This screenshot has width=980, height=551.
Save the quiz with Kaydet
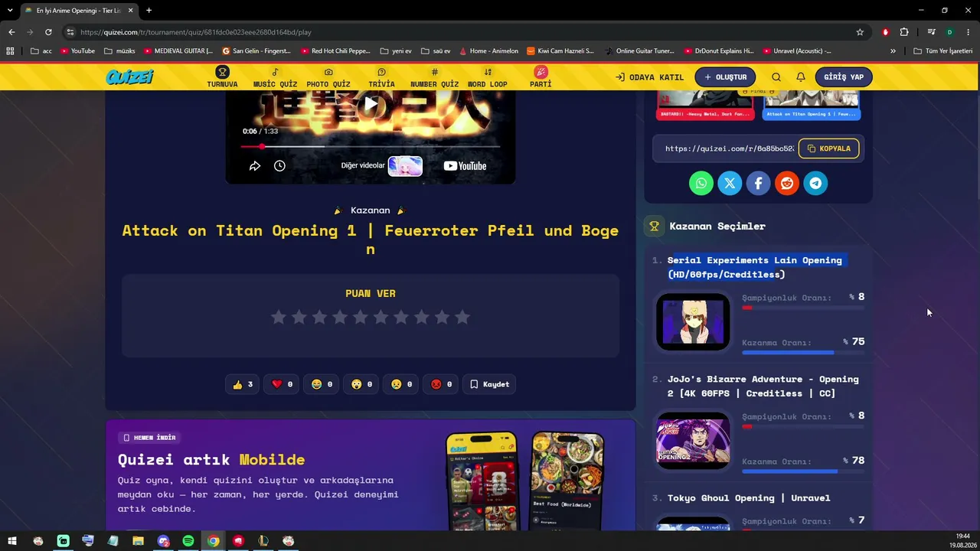(489, 384)
